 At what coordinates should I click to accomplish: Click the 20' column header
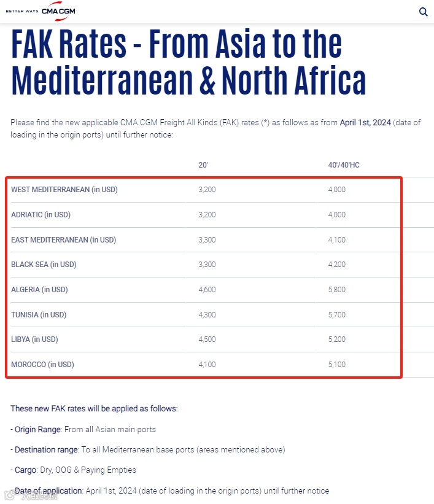pos(203,165)
